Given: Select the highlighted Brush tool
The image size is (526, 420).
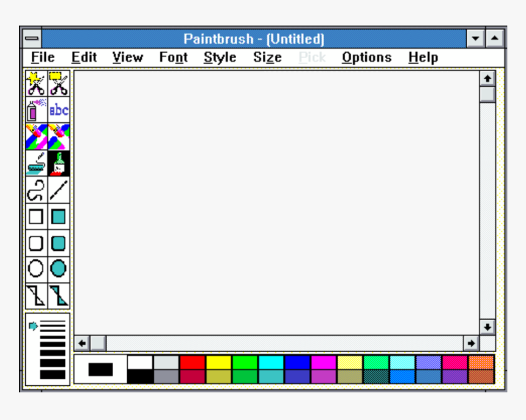Looking at the screenshot, I should coord(59,163).
